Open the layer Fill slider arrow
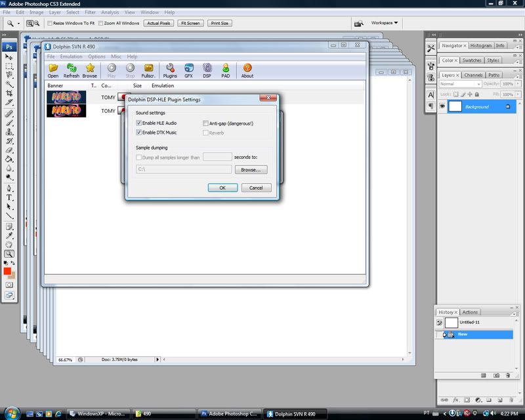525x420 pixels. [518, 94]
